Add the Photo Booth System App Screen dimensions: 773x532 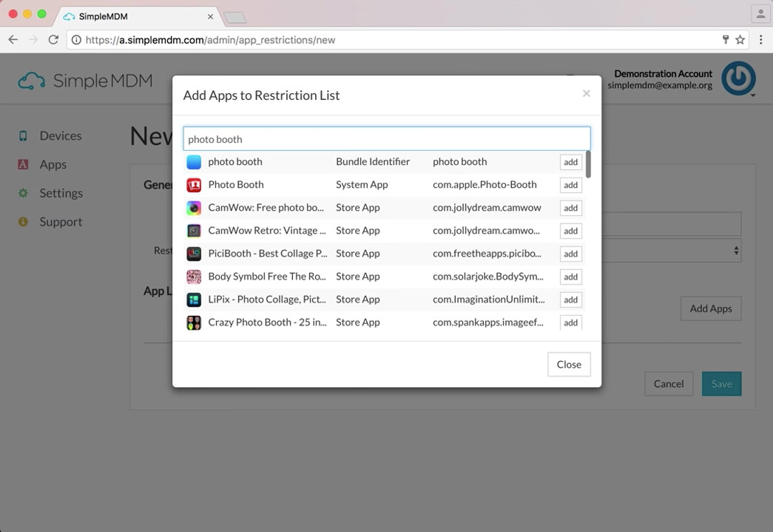(x=571, y=185)
